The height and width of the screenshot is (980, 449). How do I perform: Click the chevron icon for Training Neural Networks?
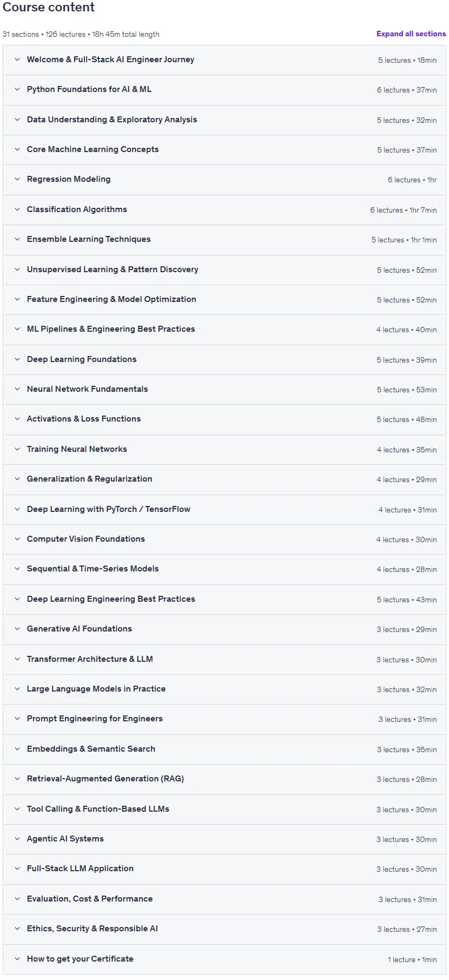coord(17,449)
